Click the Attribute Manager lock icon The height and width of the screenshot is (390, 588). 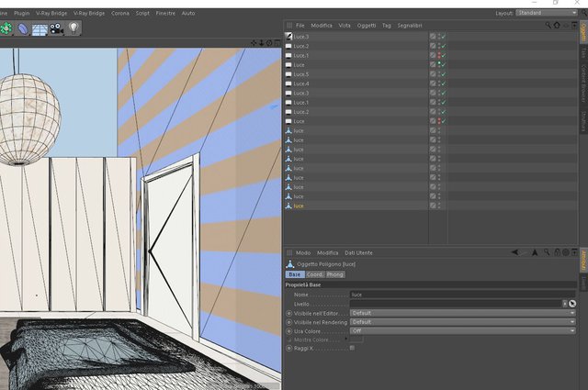tap(558, 252)
